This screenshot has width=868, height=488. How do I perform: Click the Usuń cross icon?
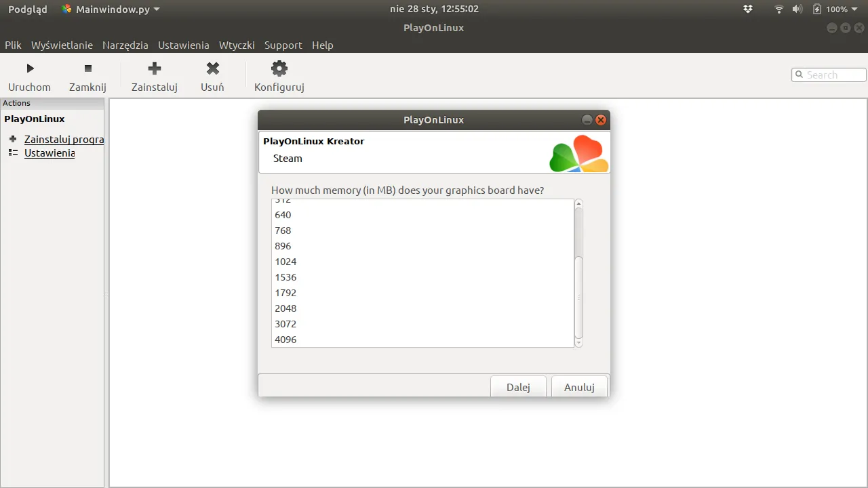tap(213, 68)
